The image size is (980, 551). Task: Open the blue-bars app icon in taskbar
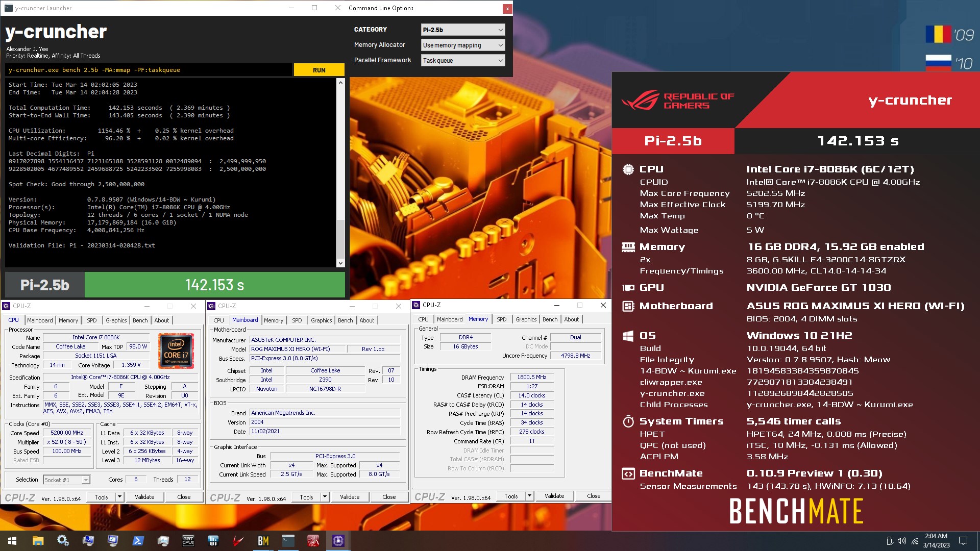click(213, 541)
